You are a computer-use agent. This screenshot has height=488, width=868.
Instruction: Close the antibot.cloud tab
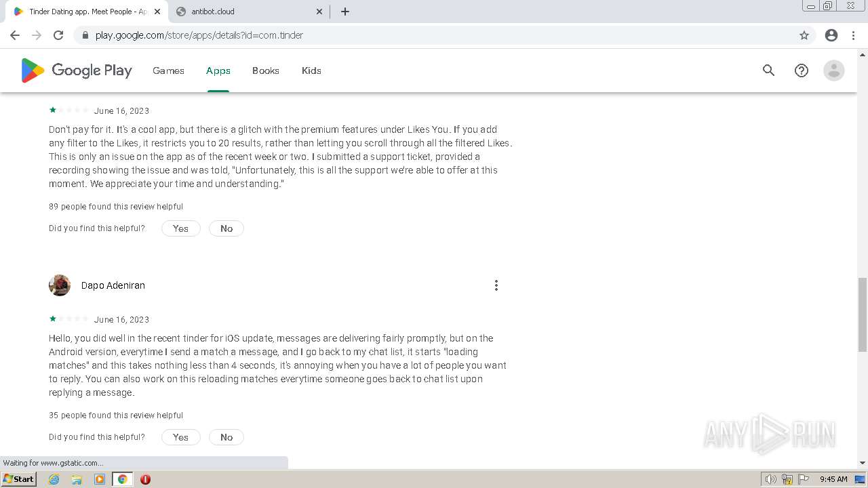[319, 12]
